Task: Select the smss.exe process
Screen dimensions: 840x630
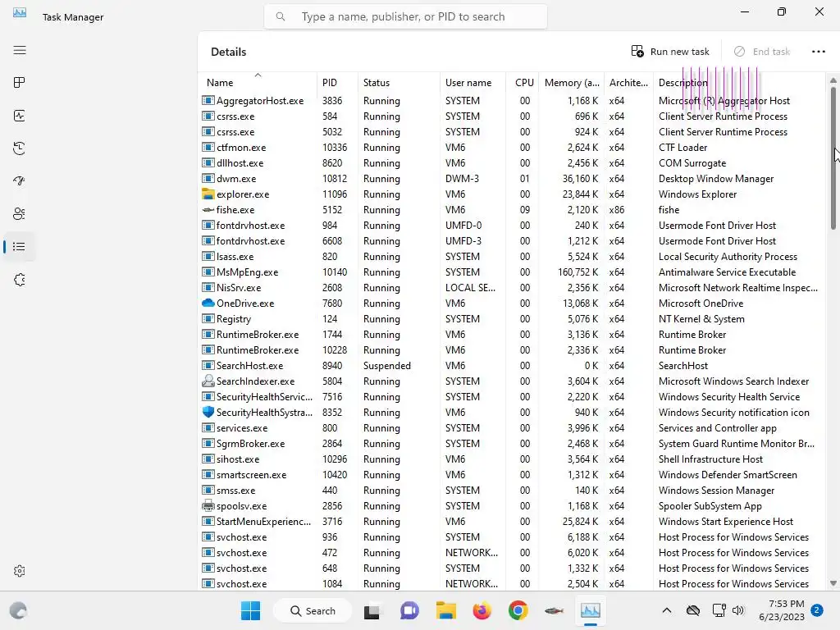Action: pos(512,490)
